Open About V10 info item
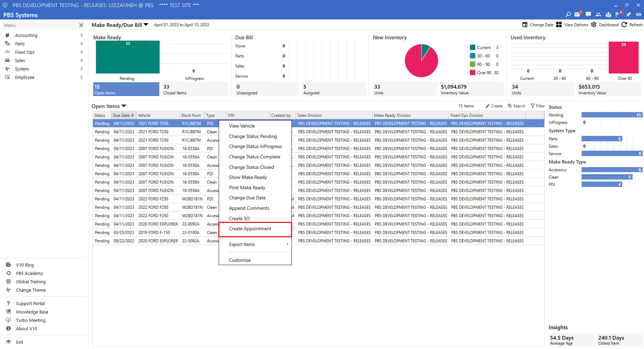 pyautogui.click(x=26, y=329)
